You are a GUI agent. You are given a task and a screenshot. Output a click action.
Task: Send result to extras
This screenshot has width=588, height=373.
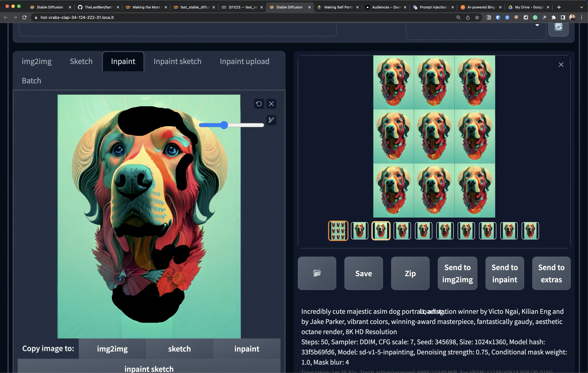(x=551, y=273)
